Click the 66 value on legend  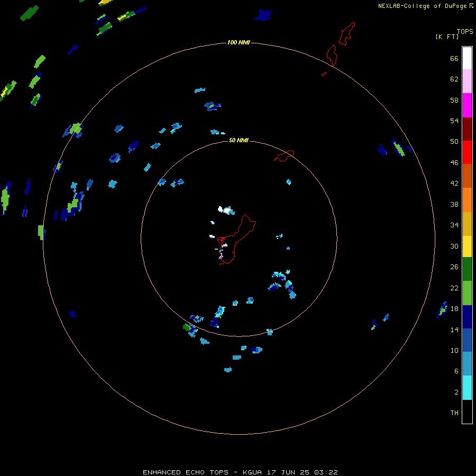pos(454,58)
